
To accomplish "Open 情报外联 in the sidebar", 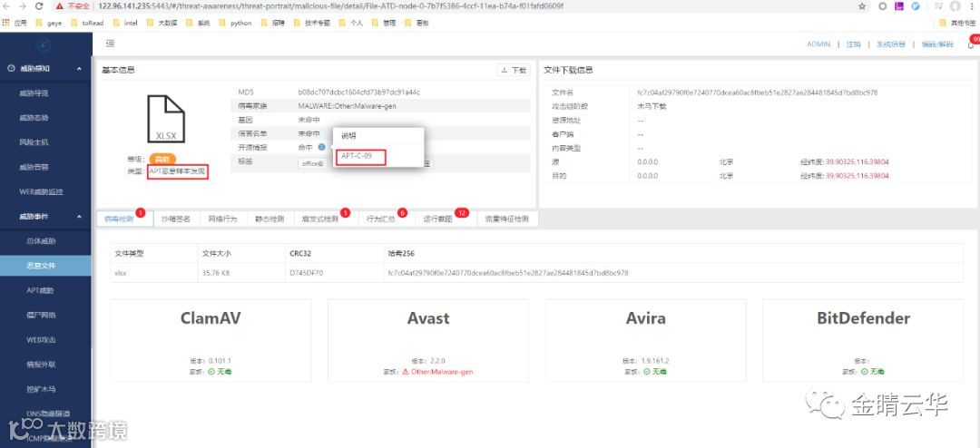I will point(41,365).
